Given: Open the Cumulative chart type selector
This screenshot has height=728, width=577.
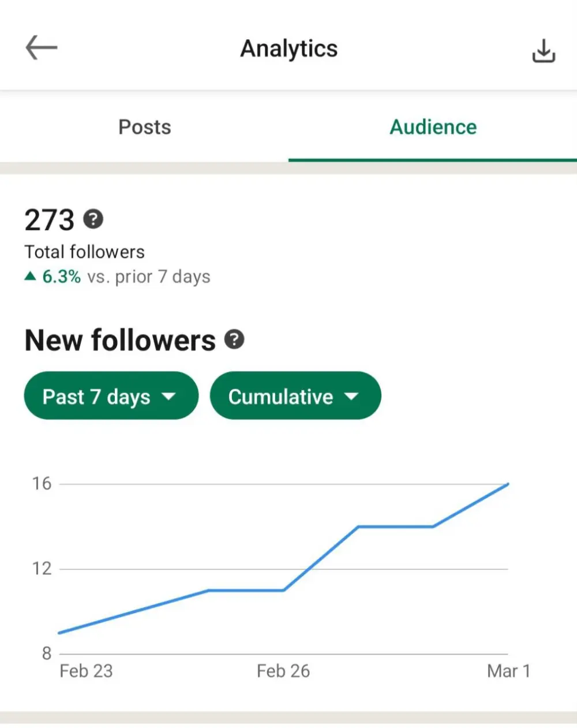Looking at the screenshot, I should [295, 396].
